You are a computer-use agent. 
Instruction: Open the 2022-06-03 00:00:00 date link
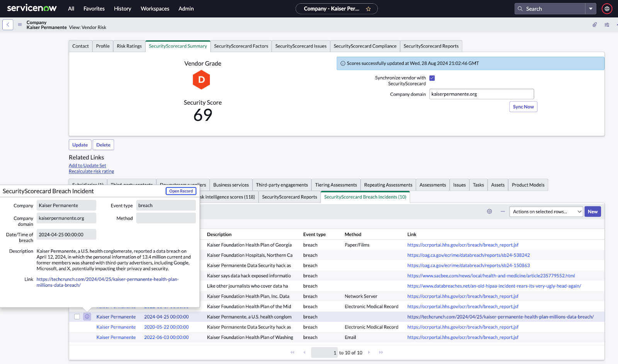click(x=166, y=337)
